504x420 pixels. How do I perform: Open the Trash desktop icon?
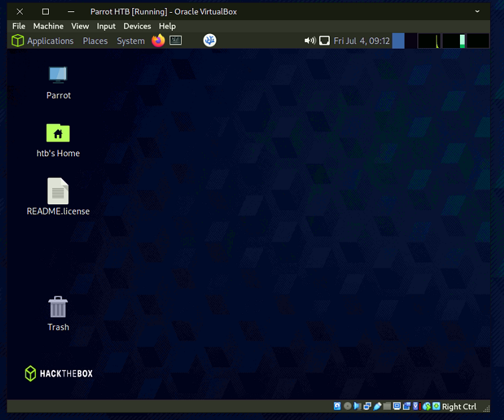58,308
